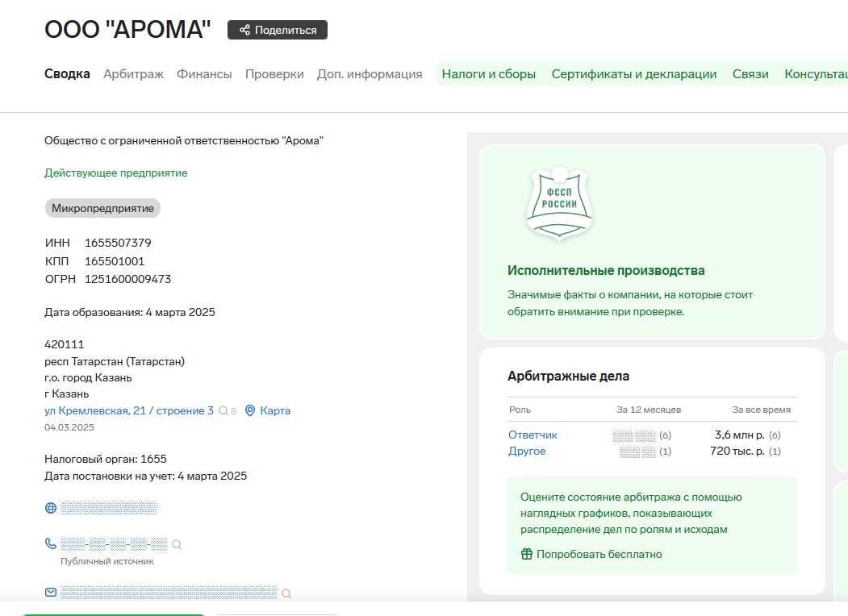The width and height of the screenshot is (848, 616).
Task: Switch to the Финансы tab
Action: point(204,74)
